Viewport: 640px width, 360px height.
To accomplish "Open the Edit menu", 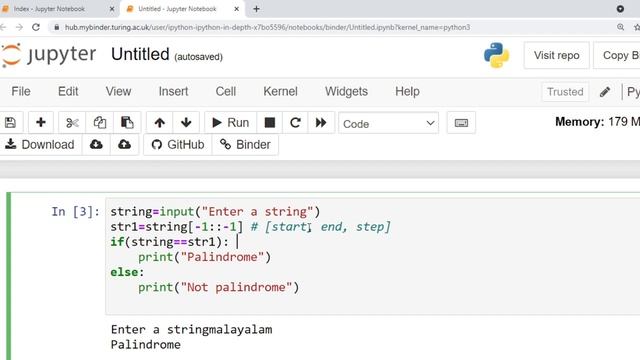I will pos(68,91).
